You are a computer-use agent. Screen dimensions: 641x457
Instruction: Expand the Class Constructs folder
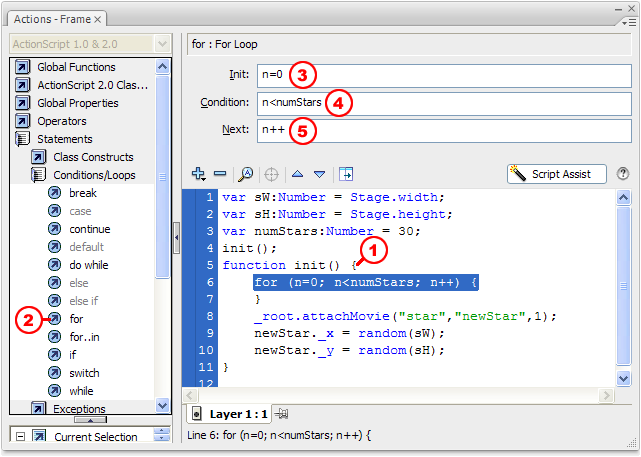tap(38, 157)
